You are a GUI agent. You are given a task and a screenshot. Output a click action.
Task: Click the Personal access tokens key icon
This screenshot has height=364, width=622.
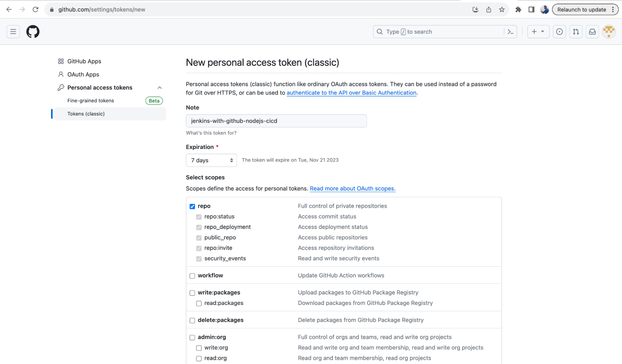60,87
